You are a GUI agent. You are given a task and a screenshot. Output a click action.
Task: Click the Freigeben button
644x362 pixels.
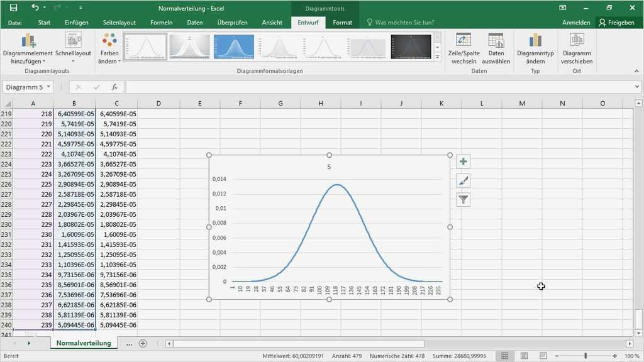tap(616, 23)
